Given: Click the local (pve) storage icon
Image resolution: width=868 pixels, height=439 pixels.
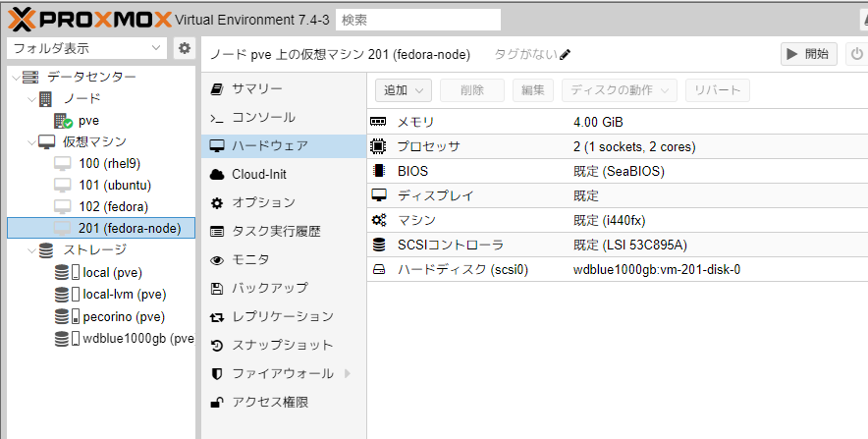Looking at the screenshot, I should pos(67,272).
